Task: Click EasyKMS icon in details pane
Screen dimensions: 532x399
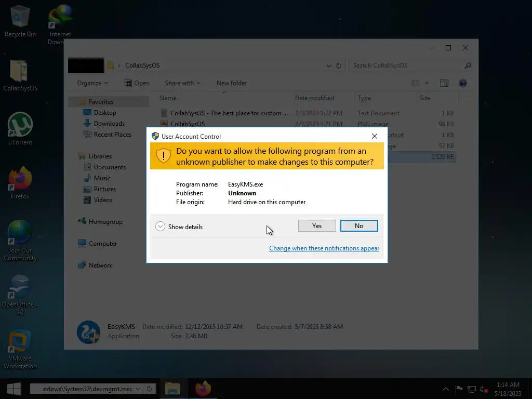Action: click(x=88, y=332)
